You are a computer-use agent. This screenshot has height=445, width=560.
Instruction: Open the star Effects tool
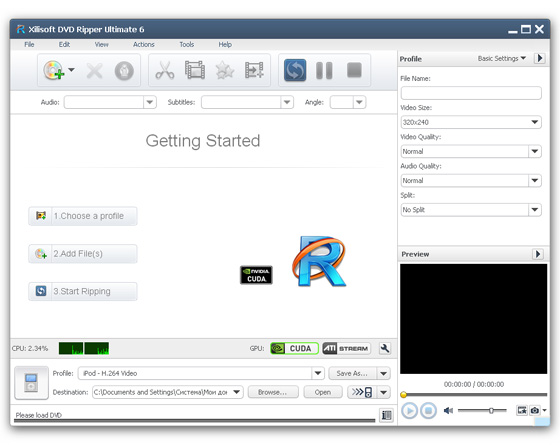[225, 70]
